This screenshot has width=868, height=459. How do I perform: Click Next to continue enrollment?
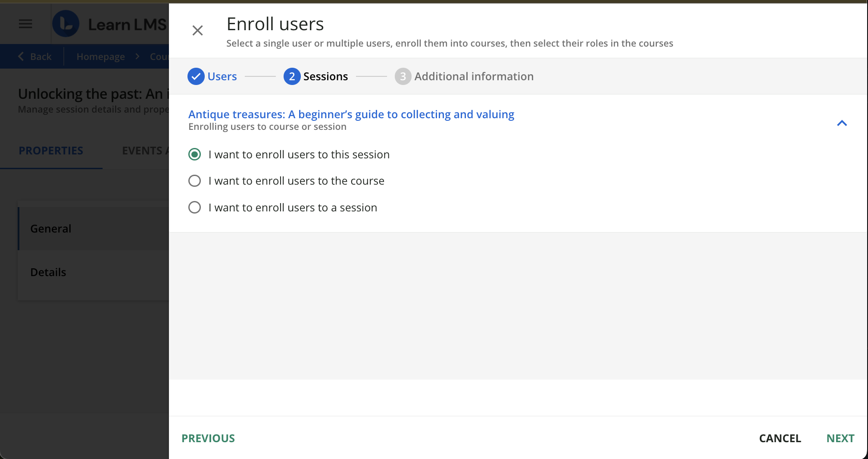click(x=840, y=438)
